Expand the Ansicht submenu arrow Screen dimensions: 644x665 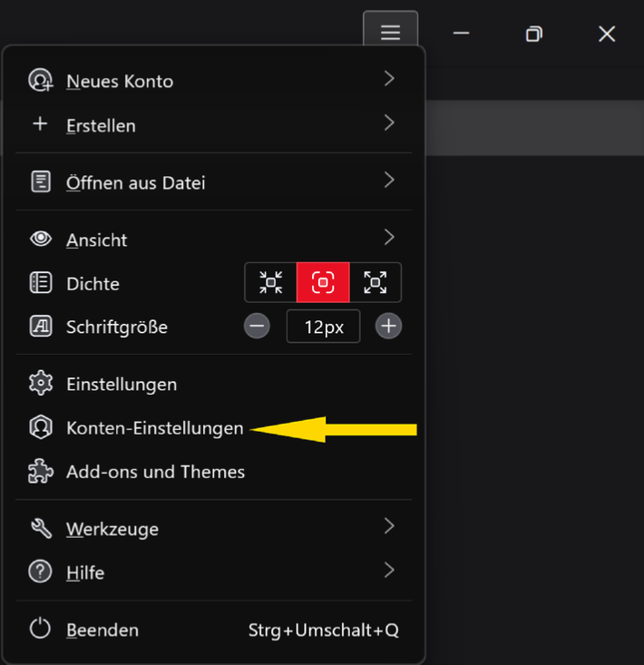click(x=389, y=239)
